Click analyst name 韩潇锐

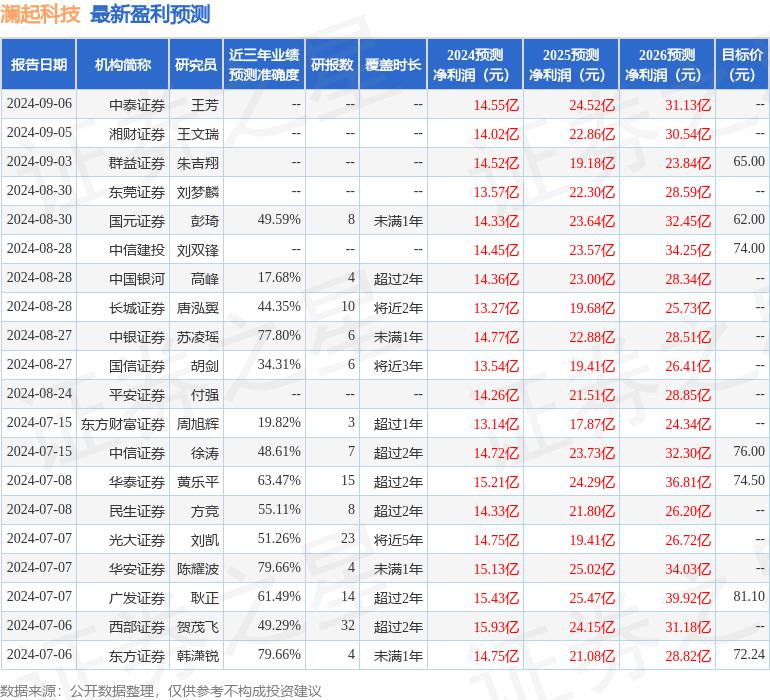point(198,655)
